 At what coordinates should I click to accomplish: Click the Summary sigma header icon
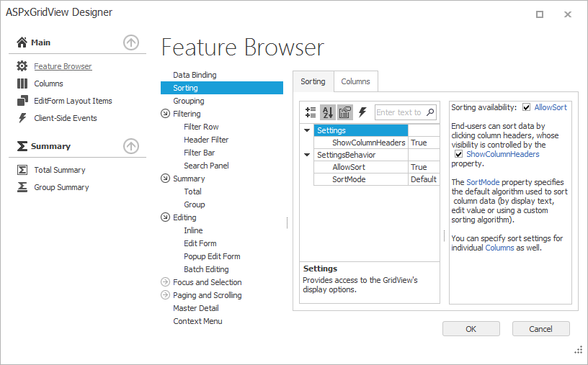[x=22, y=146]
